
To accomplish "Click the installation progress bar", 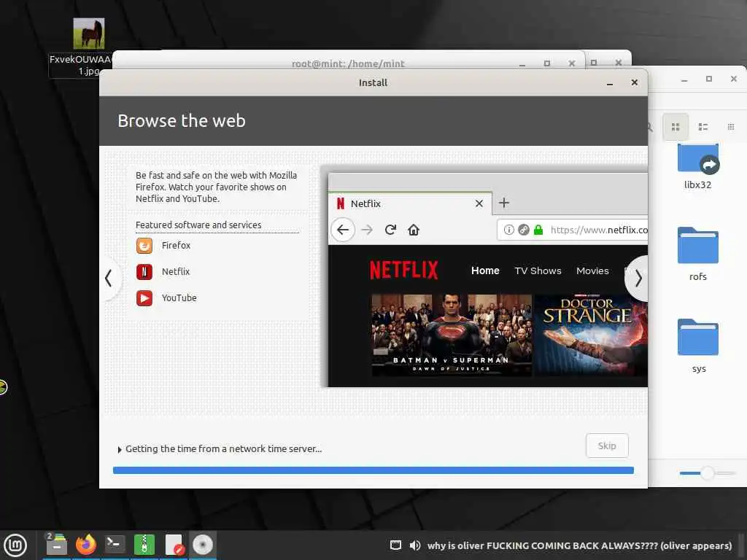I will 373,470.
